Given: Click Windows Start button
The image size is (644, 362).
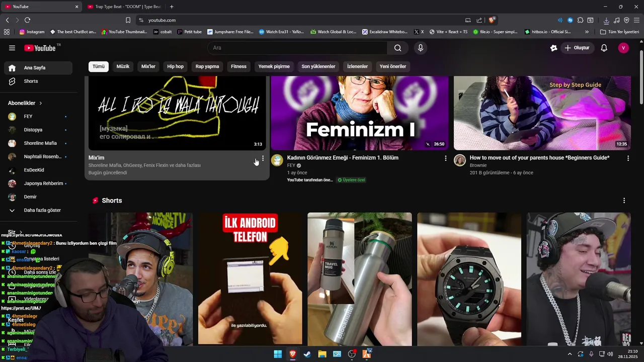Looking at the screenshot, I should (278, 354).
